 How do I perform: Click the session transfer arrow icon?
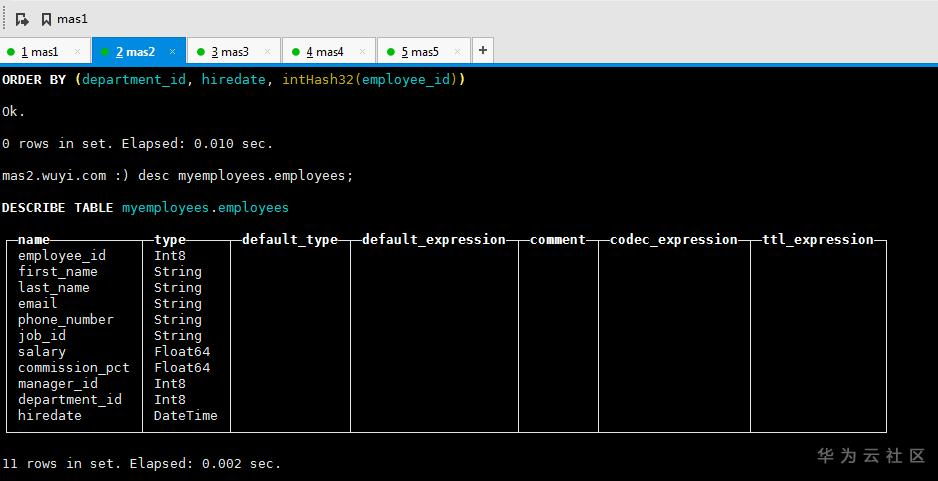(23, 20)
